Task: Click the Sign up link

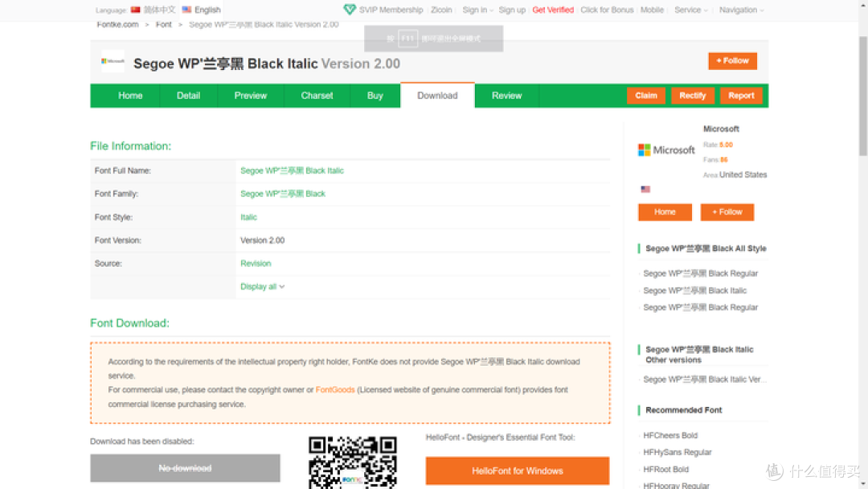Action: point(512,10)
